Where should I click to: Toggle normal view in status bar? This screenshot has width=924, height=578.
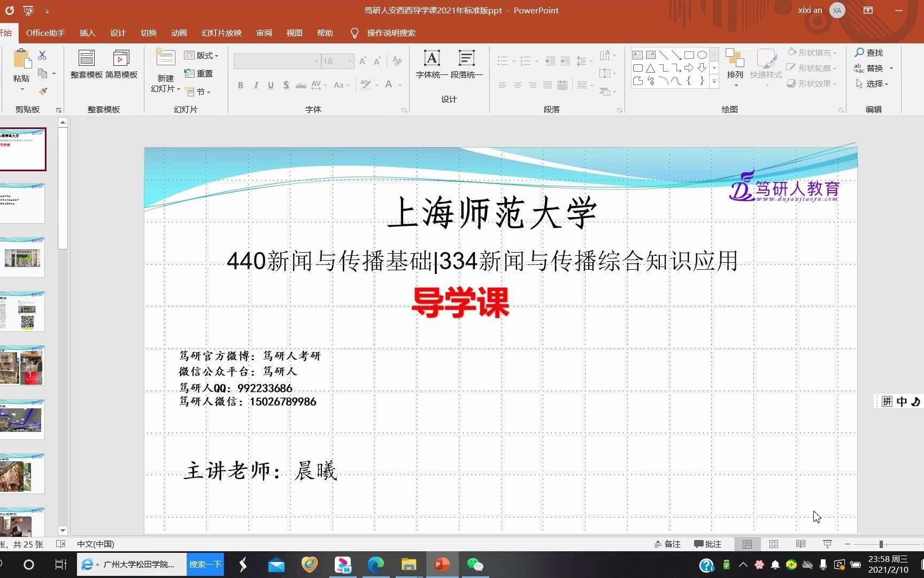coord(747,544)
